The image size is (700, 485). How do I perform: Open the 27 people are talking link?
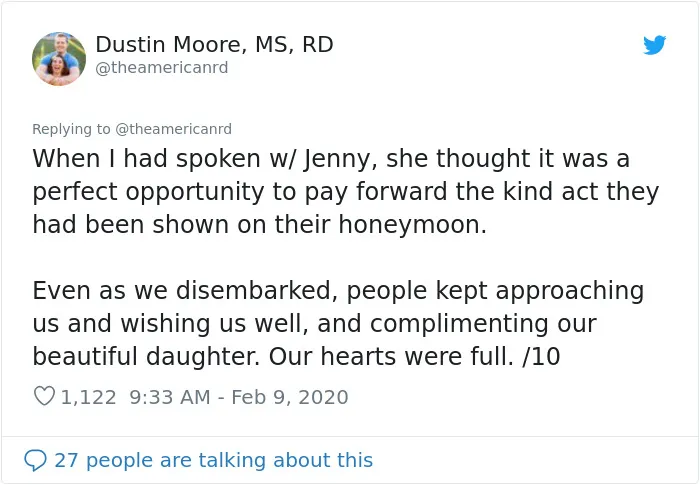213,460
